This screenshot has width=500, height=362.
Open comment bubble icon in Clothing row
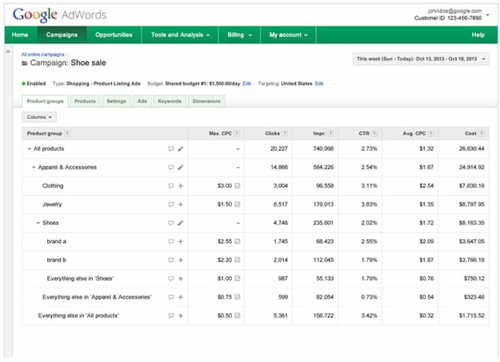click(171, 186)
